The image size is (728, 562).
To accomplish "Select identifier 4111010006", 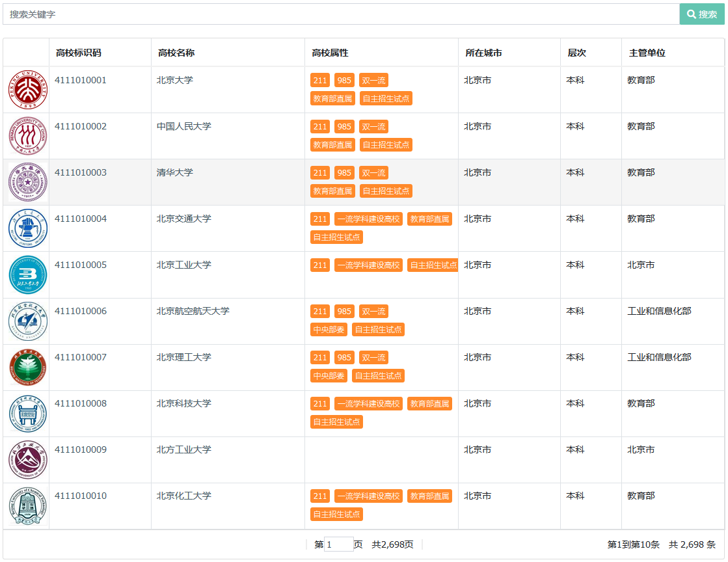I will coord(81,311).
